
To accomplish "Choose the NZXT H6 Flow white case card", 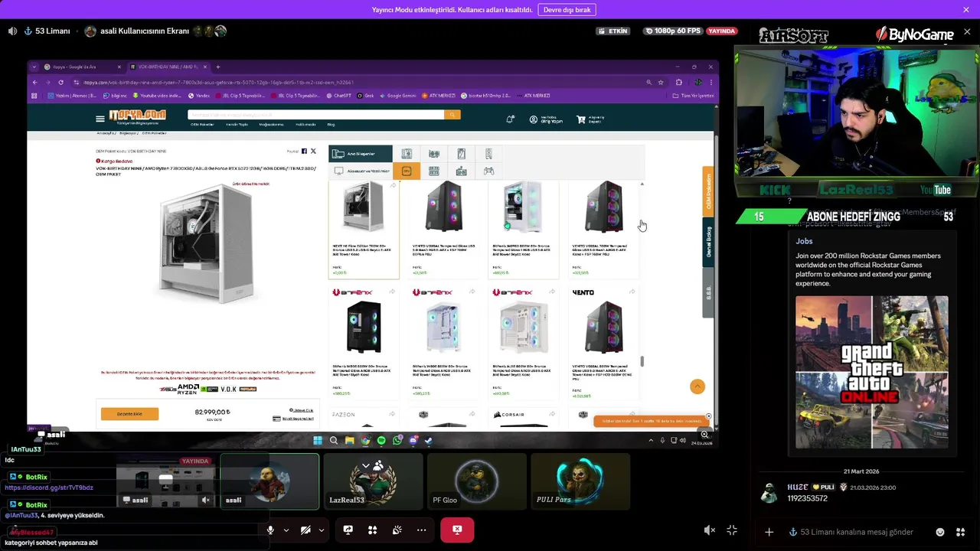I will 364,230.
